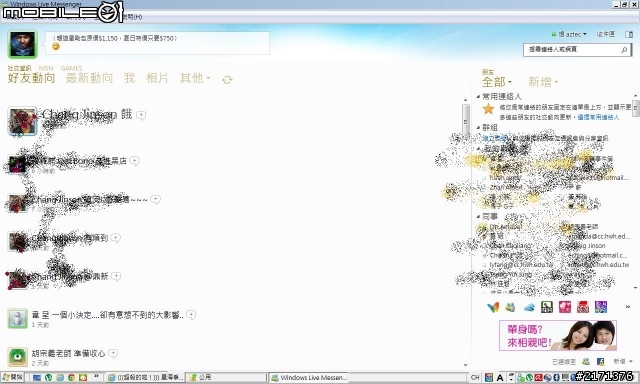
Task: Collapse the 群組 section
Action: pos(478,128)
